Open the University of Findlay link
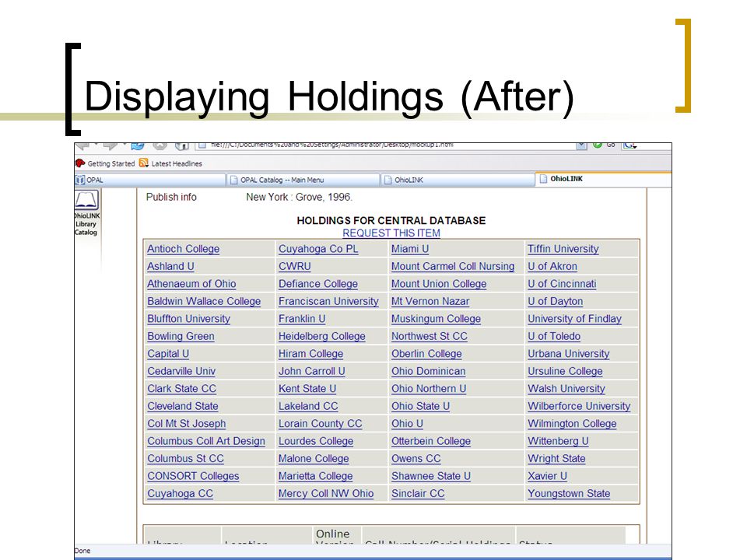This screenshot has height=560, width=747. tap(574, 319)
